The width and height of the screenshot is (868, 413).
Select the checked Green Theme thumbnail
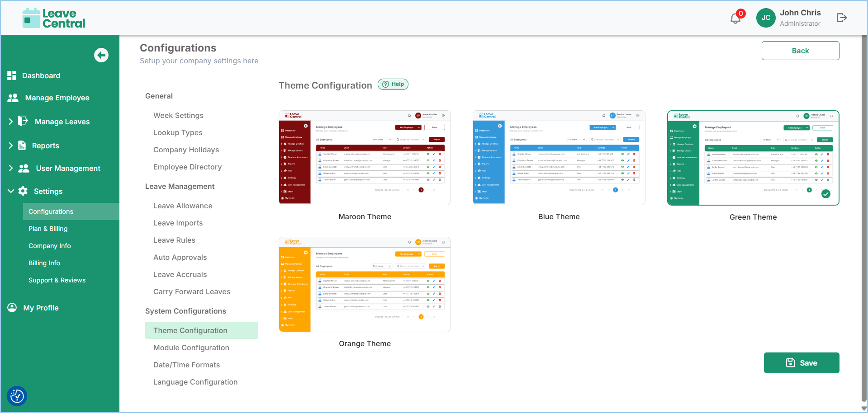[753, 158]
